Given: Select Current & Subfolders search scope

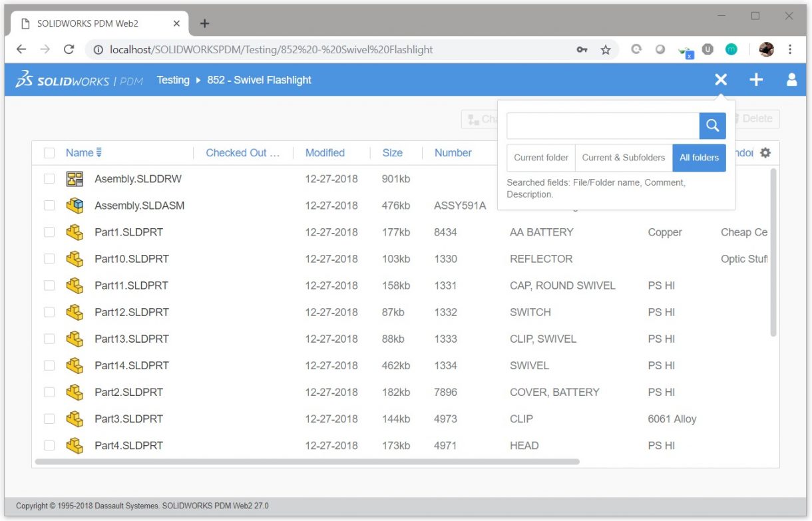Looking at the screenshot, I should click(624, 158).
